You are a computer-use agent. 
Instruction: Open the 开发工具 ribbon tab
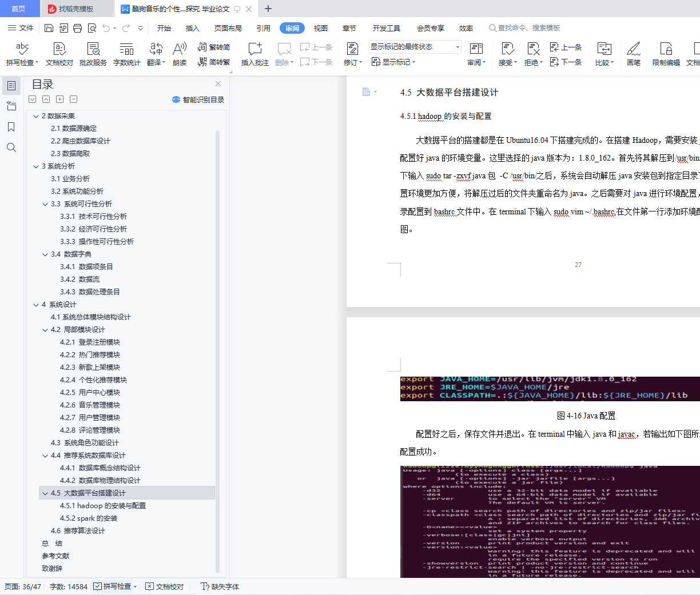click(387, 28)
